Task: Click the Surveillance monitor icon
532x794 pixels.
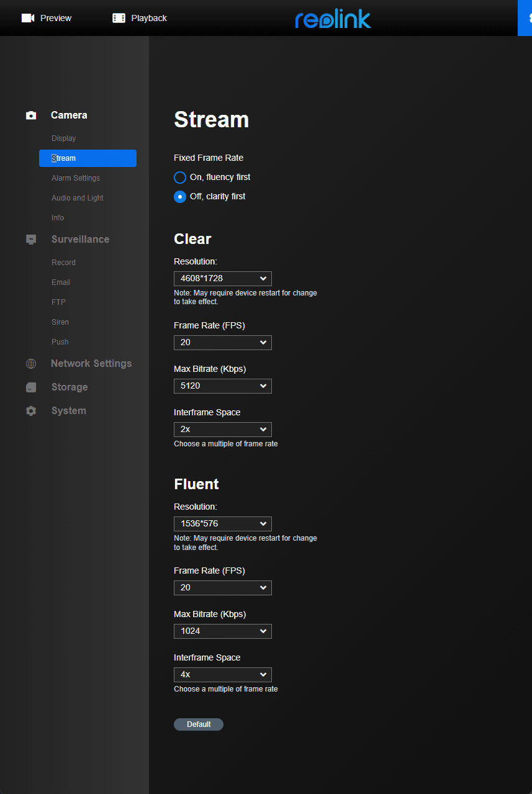Action: (31, 240)
